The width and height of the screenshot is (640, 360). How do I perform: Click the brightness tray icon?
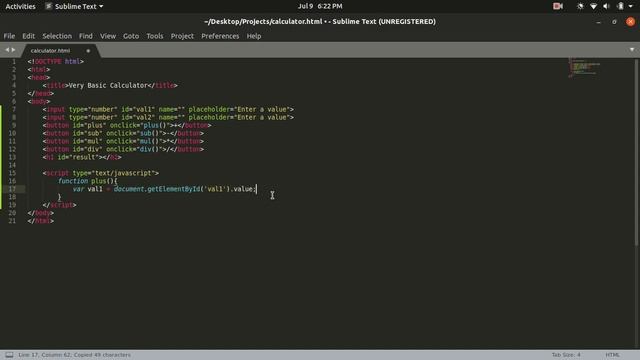pyautogui.click(x=580, y=6)
